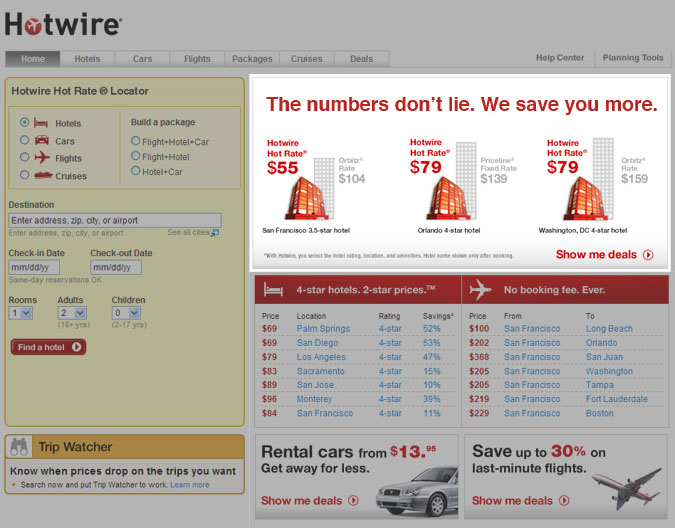Click Show me deals under last-minute flights
675x528 pixels.
click(x=512, y=500)
